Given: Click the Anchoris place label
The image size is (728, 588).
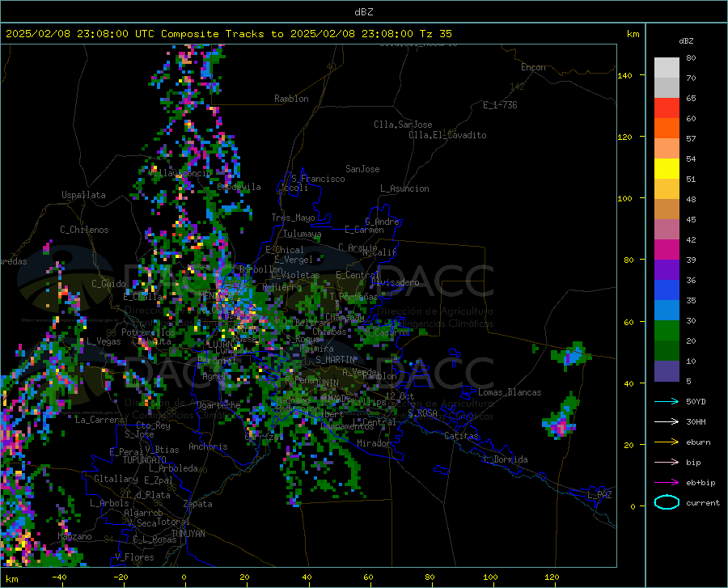Looking at the screenshot, I should [208, 447].
